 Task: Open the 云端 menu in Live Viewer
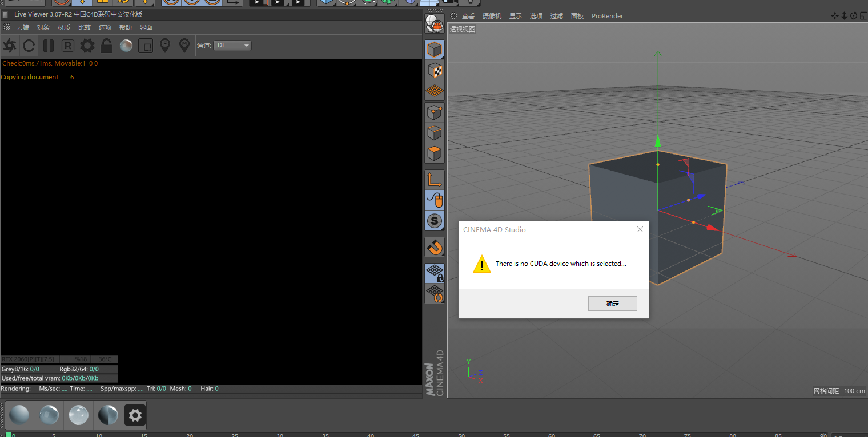click(23, 27)
